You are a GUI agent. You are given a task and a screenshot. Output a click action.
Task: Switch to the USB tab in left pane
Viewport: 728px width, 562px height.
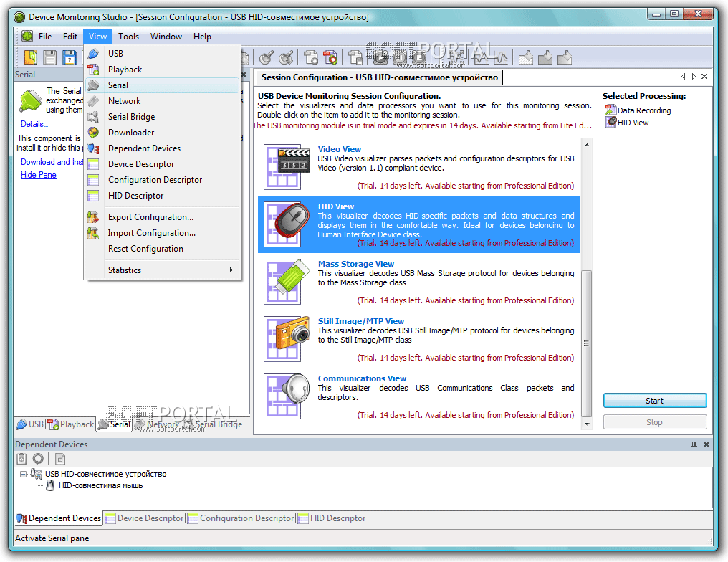(x=30, y=424)
